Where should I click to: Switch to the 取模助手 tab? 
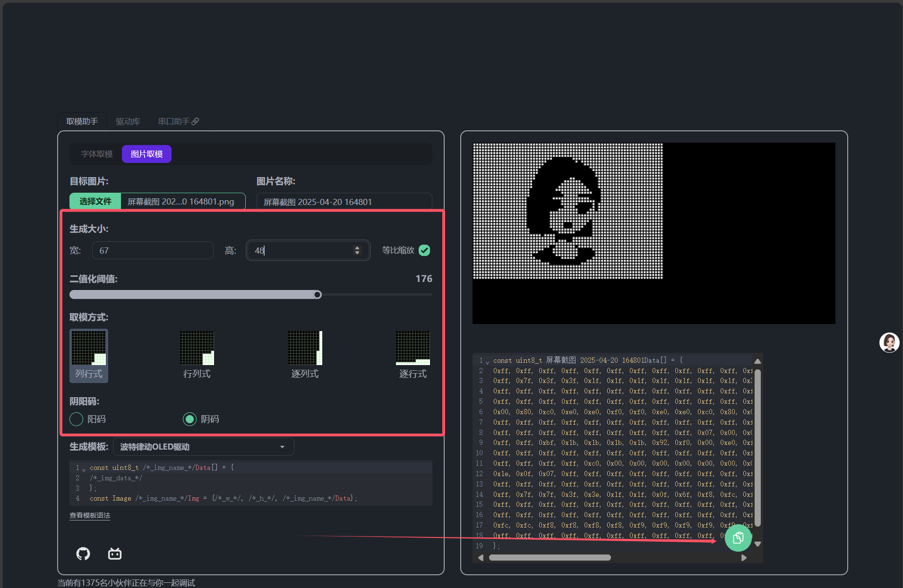tap(82, 121)
